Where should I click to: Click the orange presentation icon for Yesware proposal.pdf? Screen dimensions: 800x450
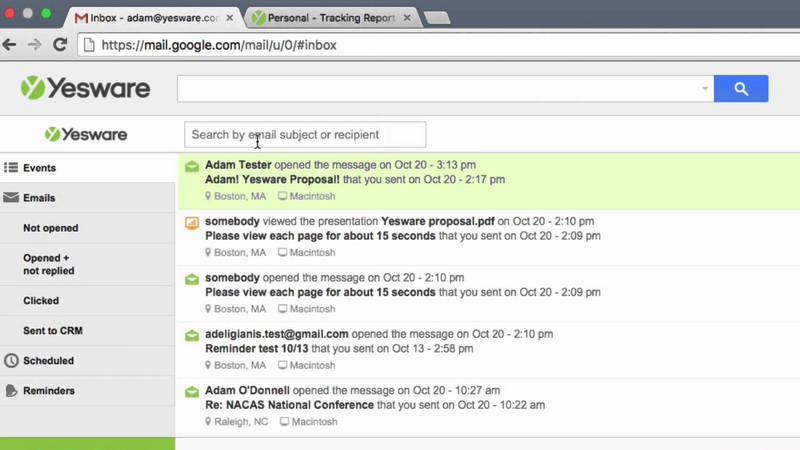192,222
